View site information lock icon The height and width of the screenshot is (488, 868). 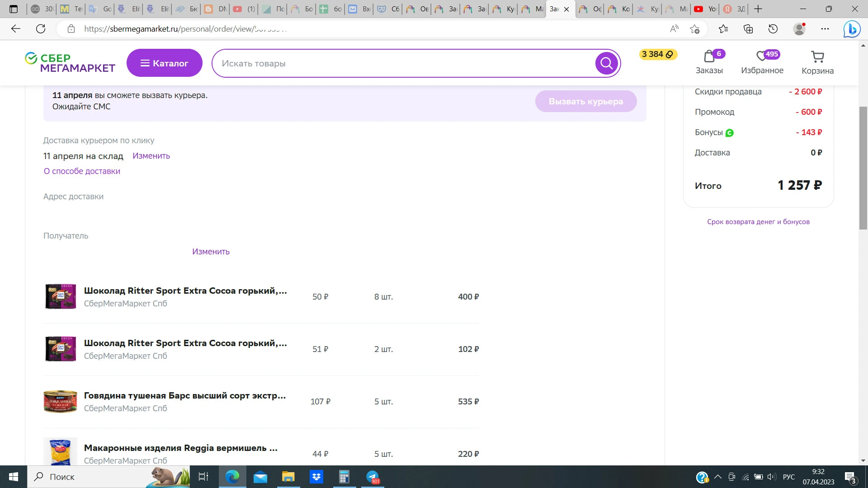point(71,29)
